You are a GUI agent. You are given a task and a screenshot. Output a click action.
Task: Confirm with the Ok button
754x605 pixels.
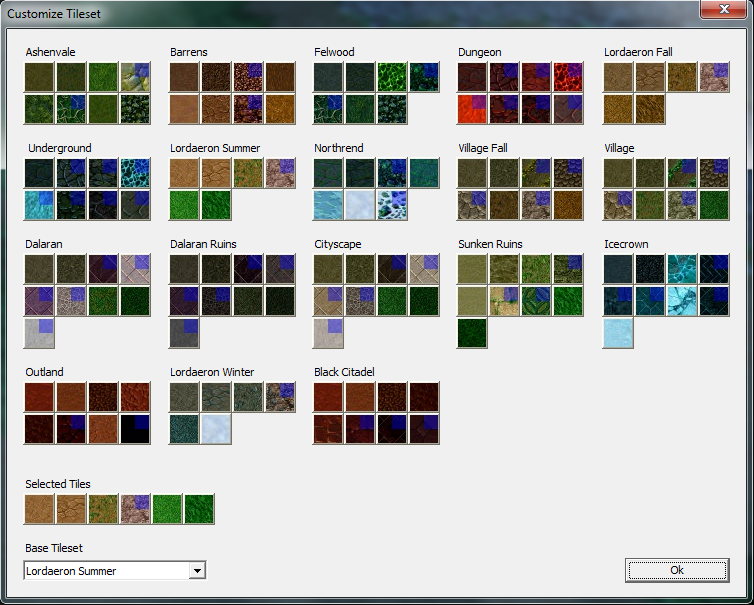pos(677,570)
